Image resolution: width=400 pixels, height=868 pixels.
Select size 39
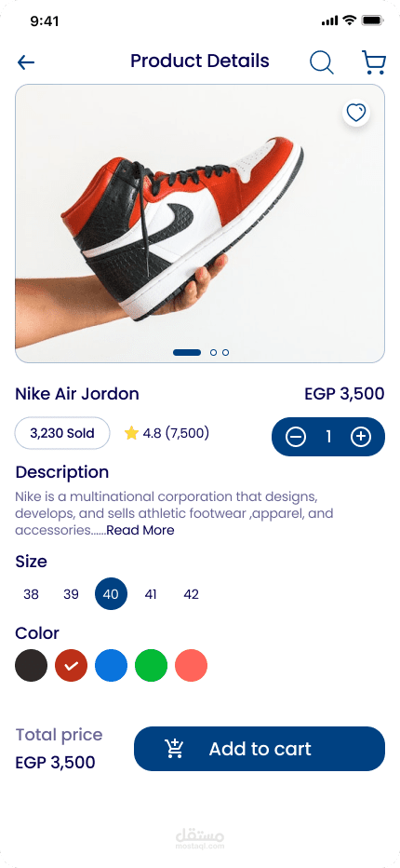coord(71,594)
